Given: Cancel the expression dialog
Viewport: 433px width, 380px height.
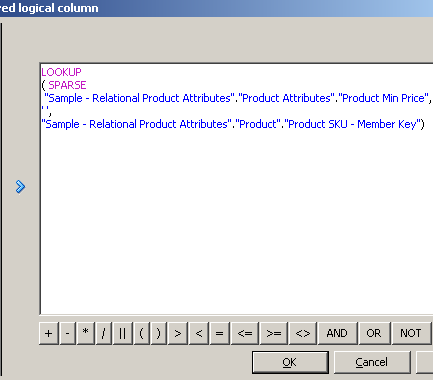Looking at the screenshot, I should coord(372,362).
